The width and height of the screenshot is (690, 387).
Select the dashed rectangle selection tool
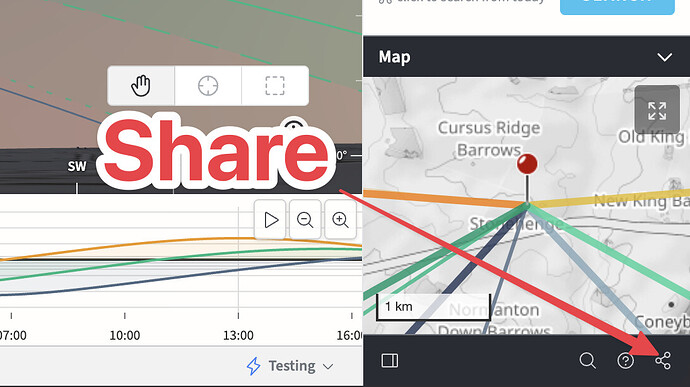coord(275,86)
